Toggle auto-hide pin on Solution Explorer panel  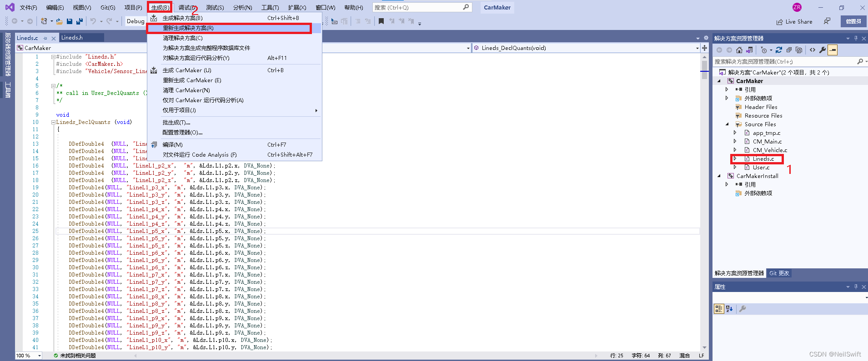point(856,38)
